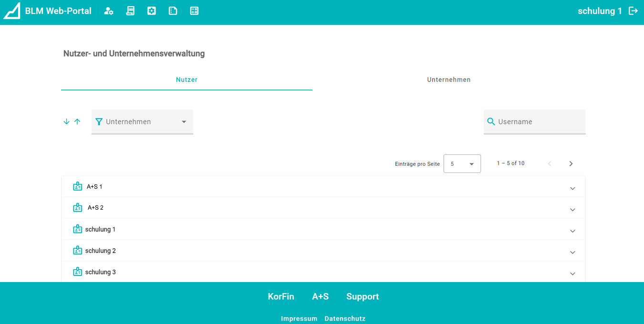Select the Nutzer tab
This screenshot has width=644, height=324.
(x=187, y=80)
